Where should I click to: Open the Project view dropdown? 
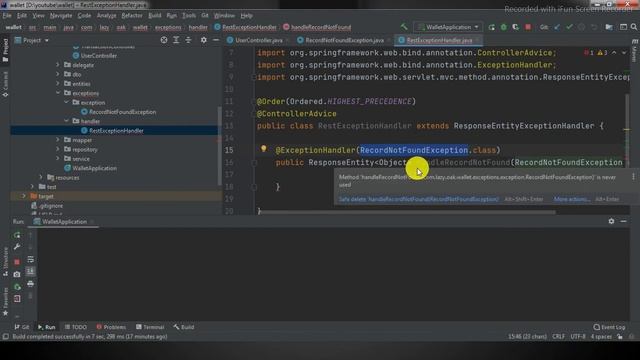pyautogui.click(x=32, y=40)
